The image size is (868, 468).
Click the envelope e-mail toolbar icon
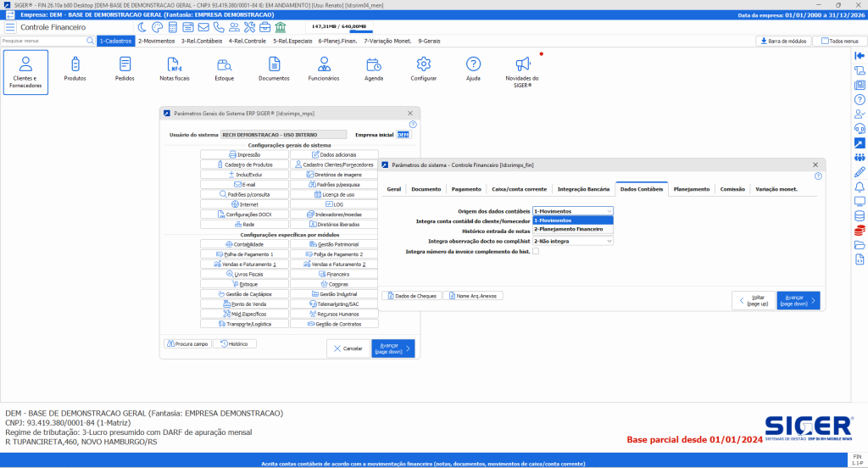[203, 26]
